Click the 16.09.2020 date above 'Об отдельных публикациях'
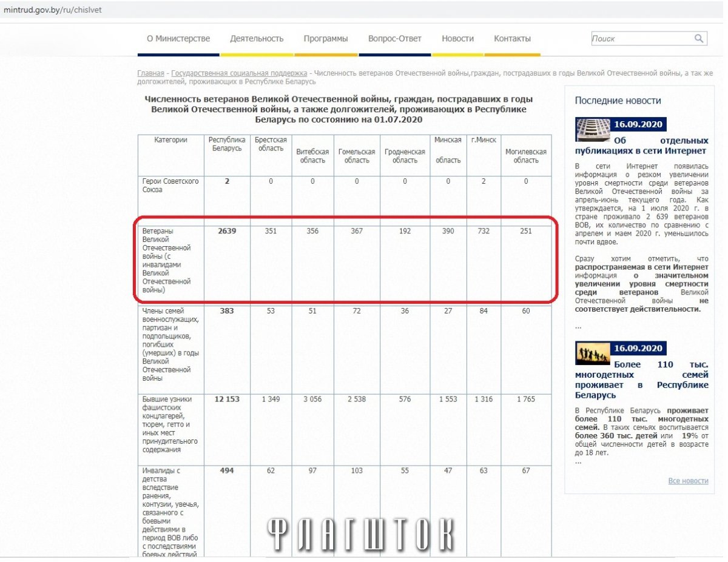The width and height of the screenshot is (728, 562). tap(637, 124)
